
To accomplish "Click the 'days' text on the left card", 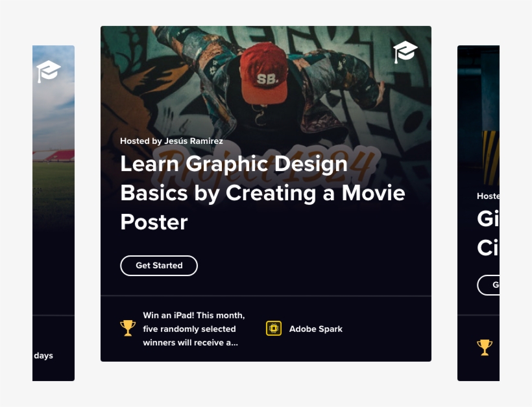I will click(x=43, y=356).
